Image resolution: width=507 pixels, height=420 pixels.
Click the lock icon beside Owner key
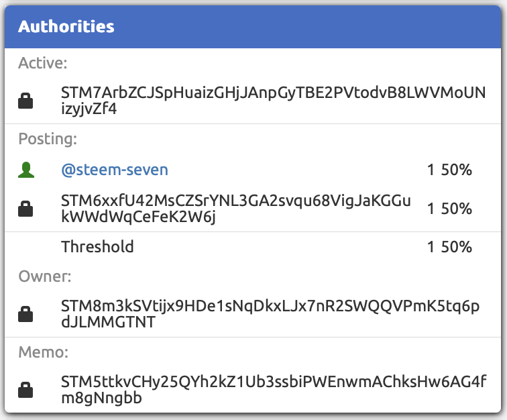(x=25, y=315)
